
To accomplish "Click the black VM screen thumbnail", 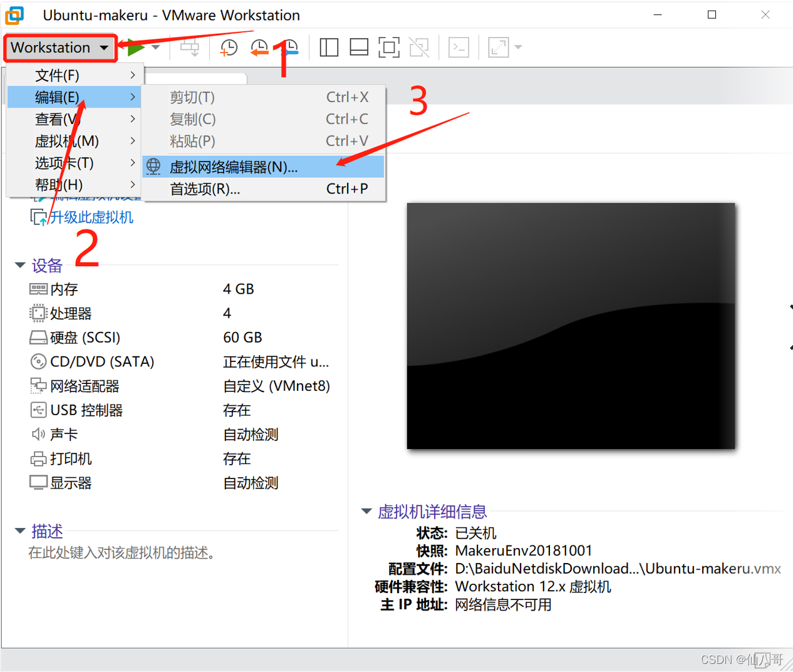I will click(570, 325).
